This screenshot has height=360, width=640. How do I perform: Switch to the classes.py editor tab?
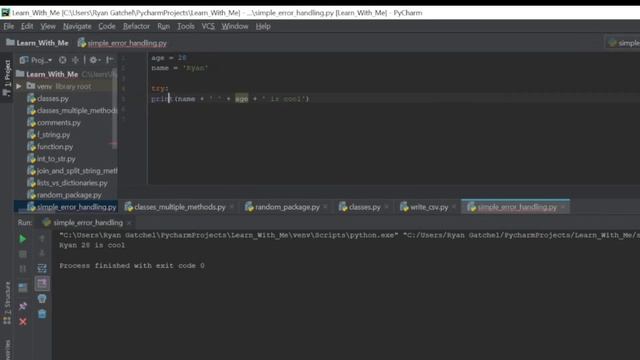pyautogui.click(x=364, y=207)
